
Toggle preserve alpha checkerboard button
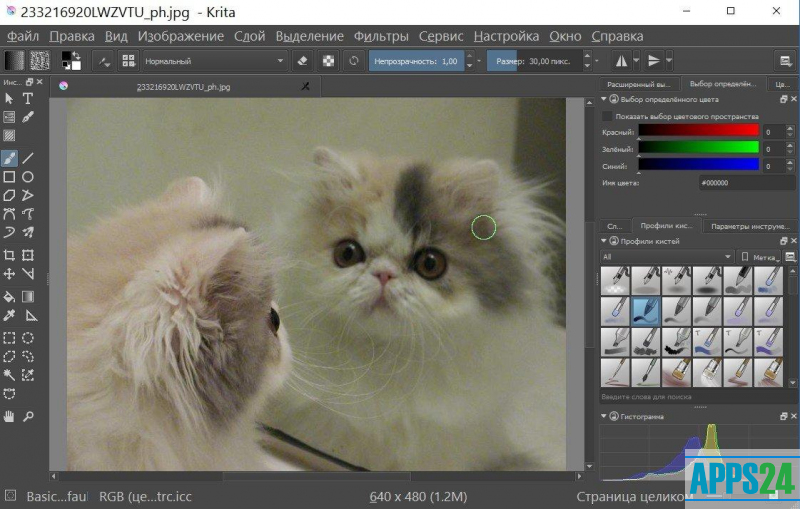(328, 61)
